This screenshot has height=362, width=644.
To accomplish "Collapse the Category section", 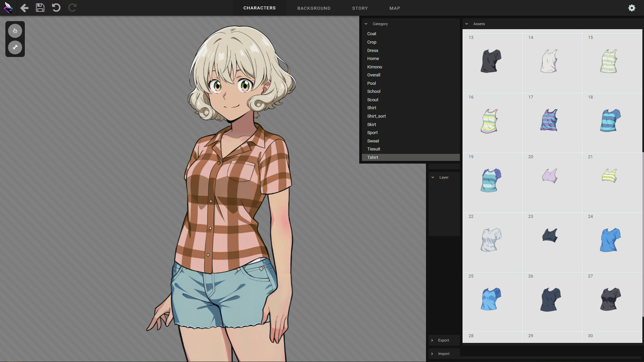I will pos(366,24).
